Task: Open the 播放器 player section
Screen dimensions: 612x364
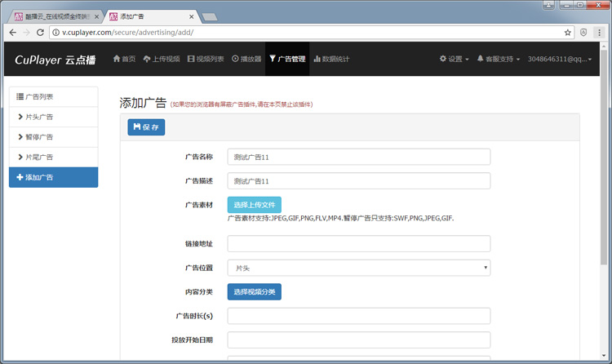Action: click(x=246, y=59)
